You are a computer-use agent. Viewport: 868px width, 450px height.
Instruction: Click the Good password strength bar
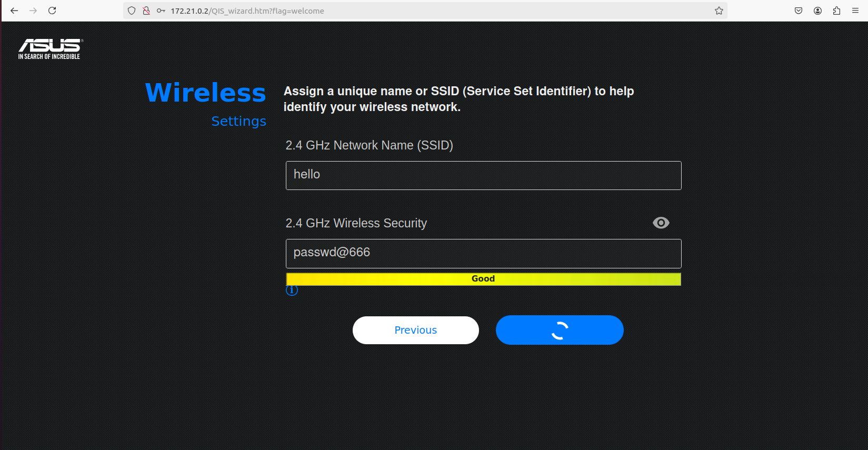[483, 278]
